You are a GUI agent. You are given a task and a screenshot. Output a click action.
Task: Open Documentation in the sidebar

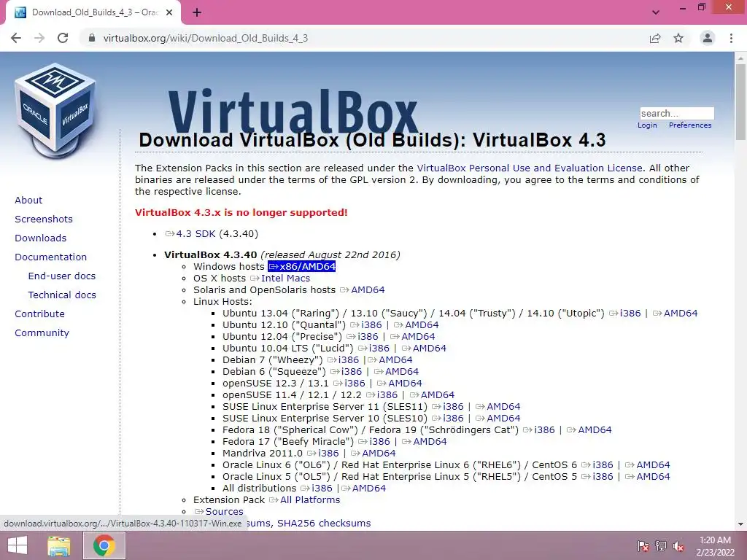point(51,257)
